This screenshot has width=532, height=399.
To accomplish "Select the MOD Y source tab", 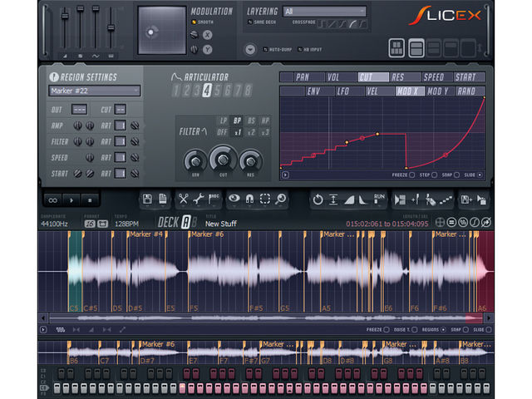I will [x=440, y=91].
